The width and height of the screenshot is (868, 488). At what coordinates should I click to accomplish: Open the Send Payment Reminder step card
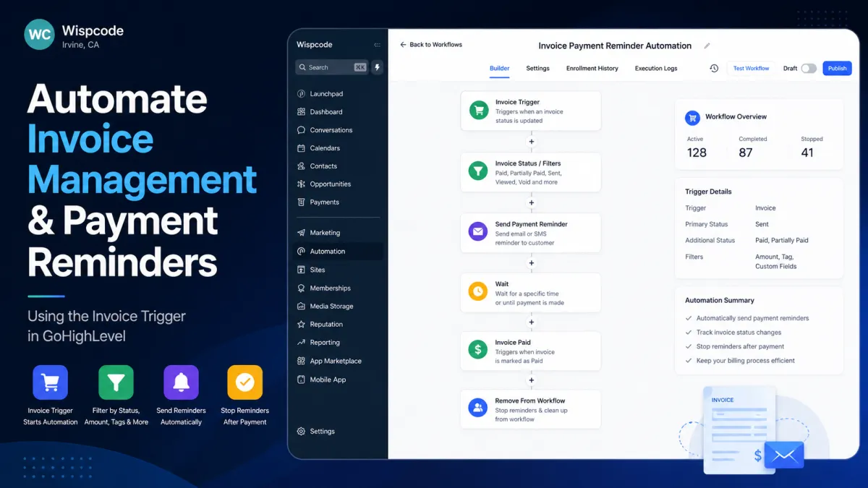(x=531, y=233)
